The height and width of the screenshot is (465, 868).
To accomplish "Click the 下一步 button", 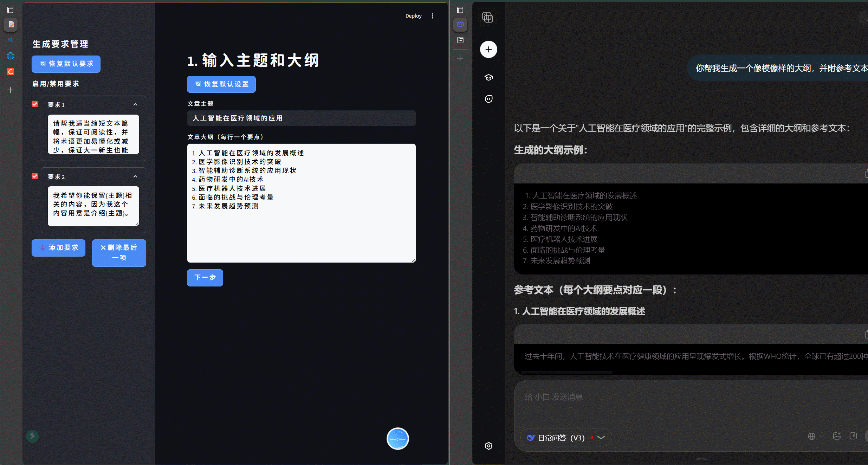I will (205, 277).
